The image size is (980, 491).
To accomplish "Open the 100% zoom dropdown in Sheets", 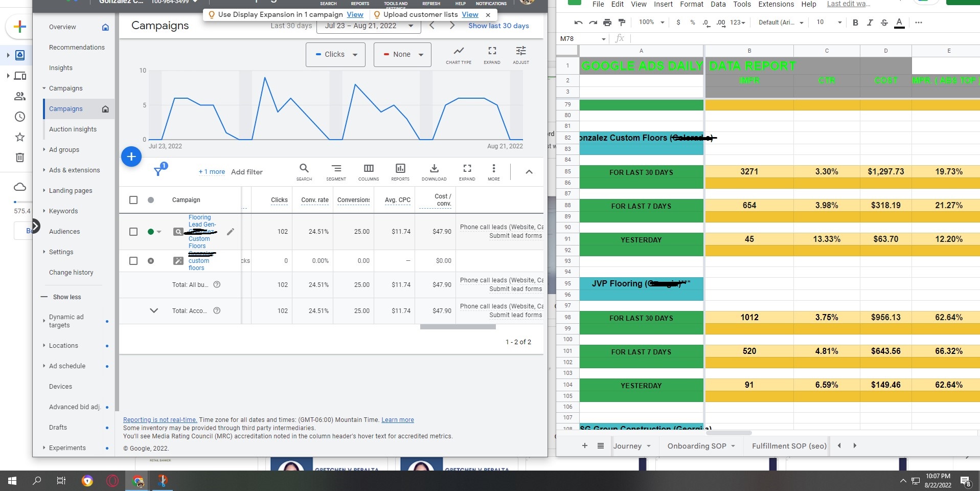I will [651, 23].
